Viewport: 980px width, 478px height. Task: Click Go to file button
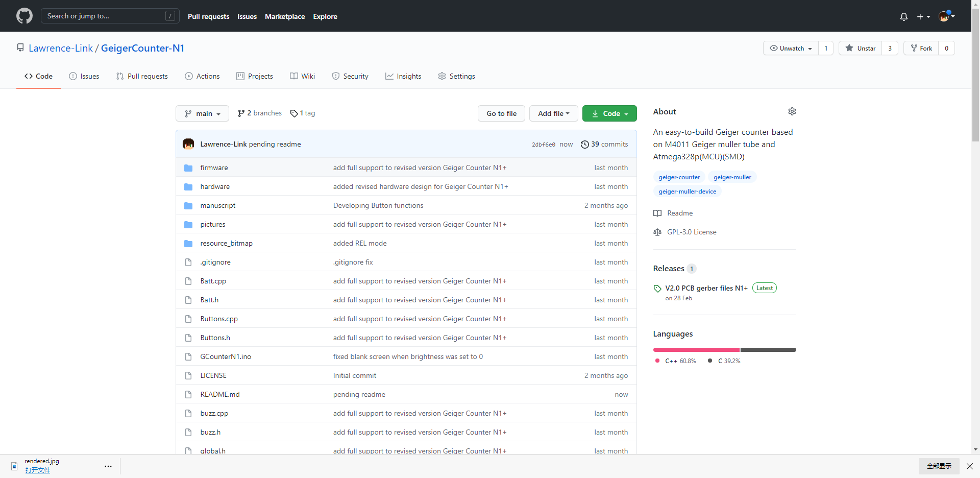pos(501,113)
